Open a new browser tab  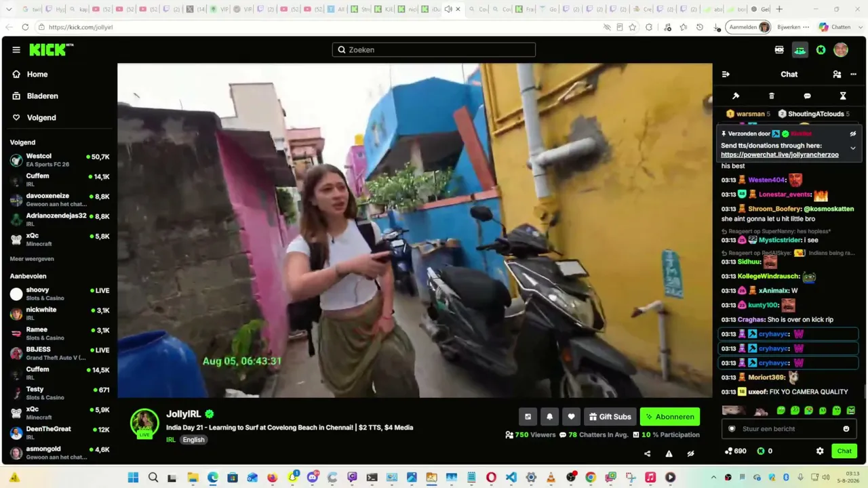pyautogui.click(x=779, y=9)
